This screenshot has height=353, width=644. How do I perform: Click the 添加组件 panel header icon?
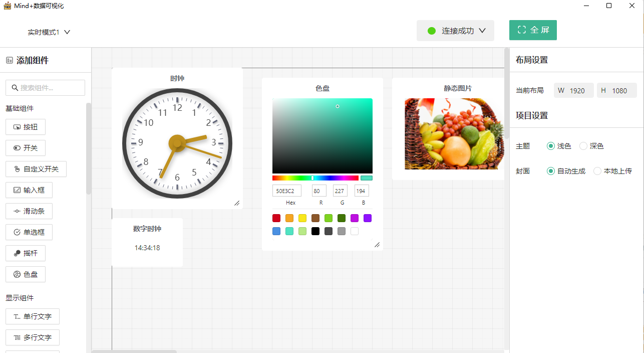click(9, 60)
